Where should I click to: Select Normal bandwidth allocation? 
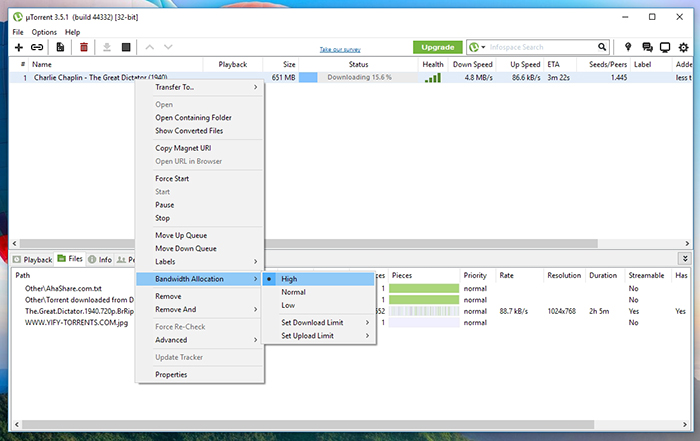point(319,292)
